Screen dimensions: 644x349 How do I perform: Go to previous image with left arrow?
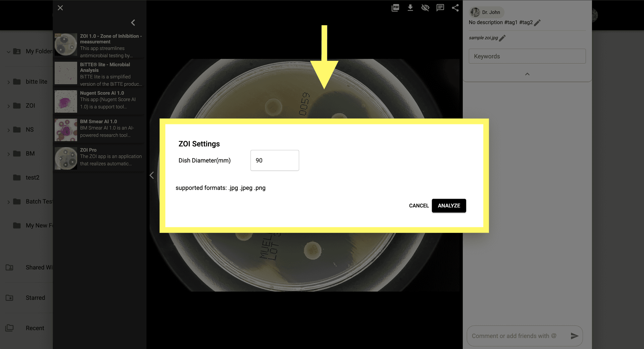point(152,175)
